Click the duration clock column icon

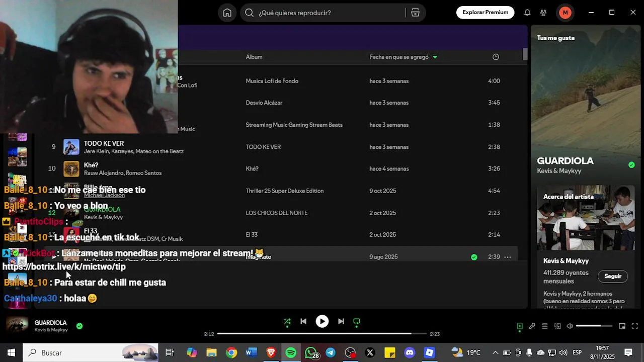[x=496, y=57]
